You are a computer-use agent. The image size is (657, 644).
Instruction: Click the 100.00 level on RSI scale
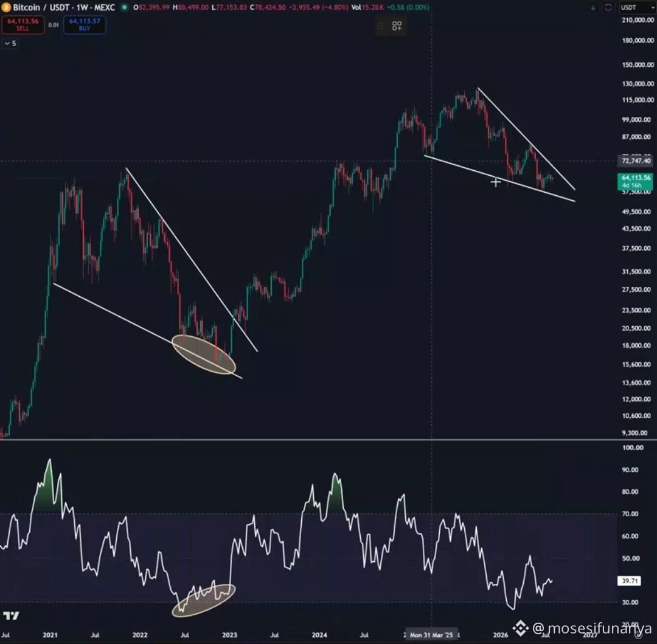(x=632, y=447)
